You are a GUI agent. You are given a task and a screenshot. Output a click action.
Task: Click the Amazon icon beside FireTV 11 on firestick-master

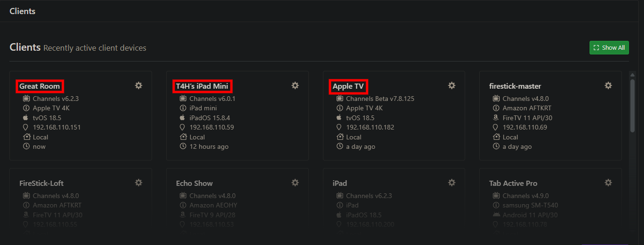496,118
